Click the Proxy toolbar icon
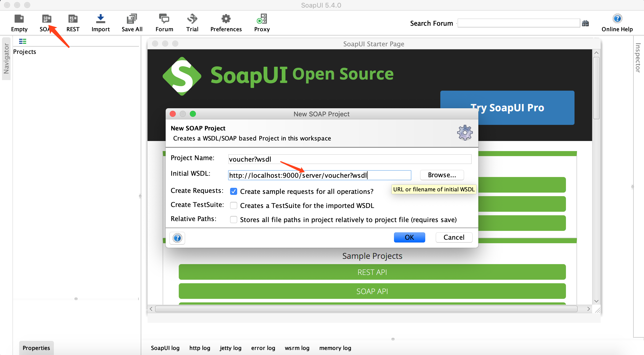 coord(262,19)
